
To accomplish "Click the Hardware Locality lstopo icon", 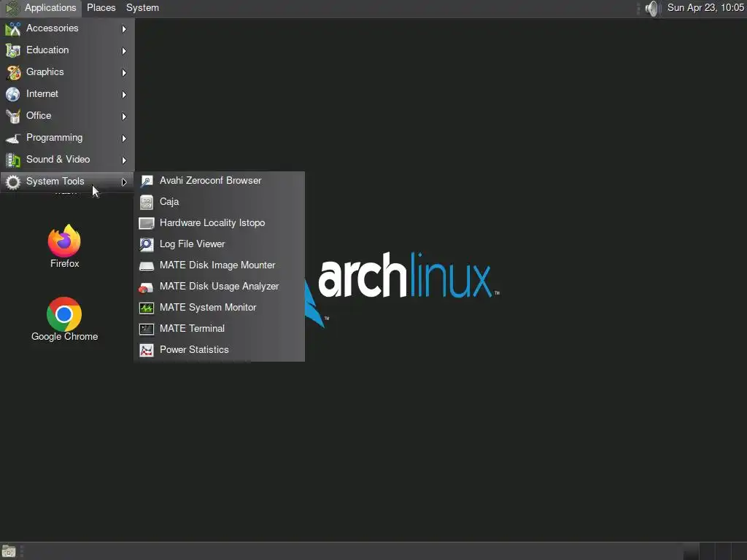I will tap(146, 223).
